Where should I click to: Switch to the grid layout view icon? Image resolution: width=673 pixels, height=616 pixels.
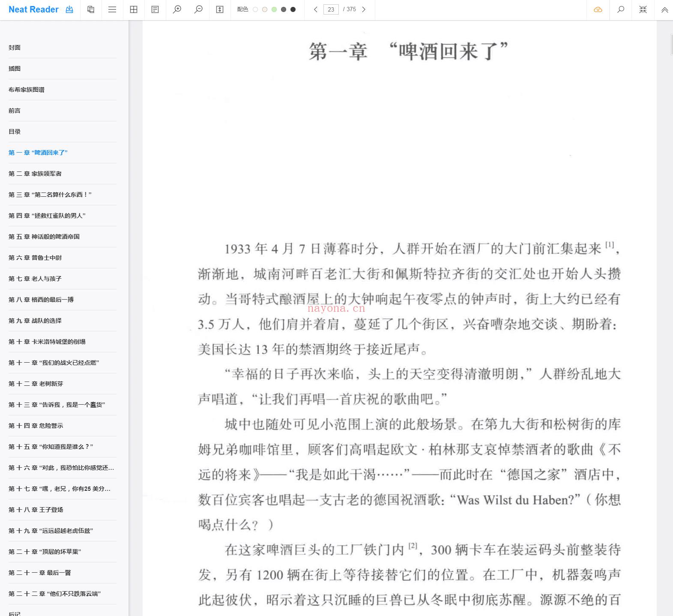(x=134, y=9)
